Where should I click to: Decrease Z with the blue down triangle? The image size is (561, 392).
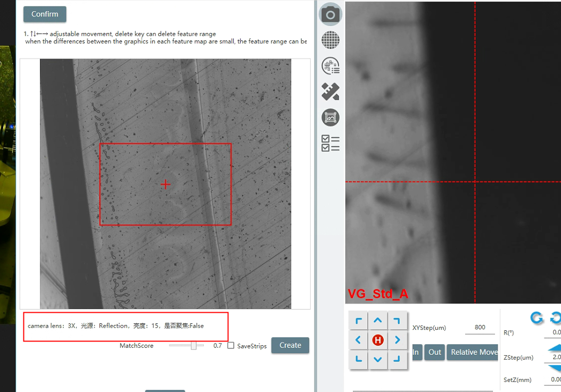555,369
